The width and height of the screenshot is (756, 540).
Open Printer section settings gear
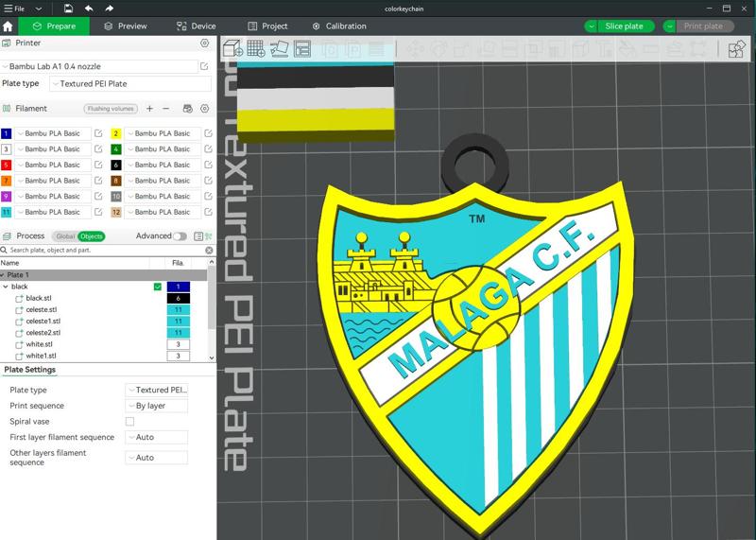[x=204, y=43]
